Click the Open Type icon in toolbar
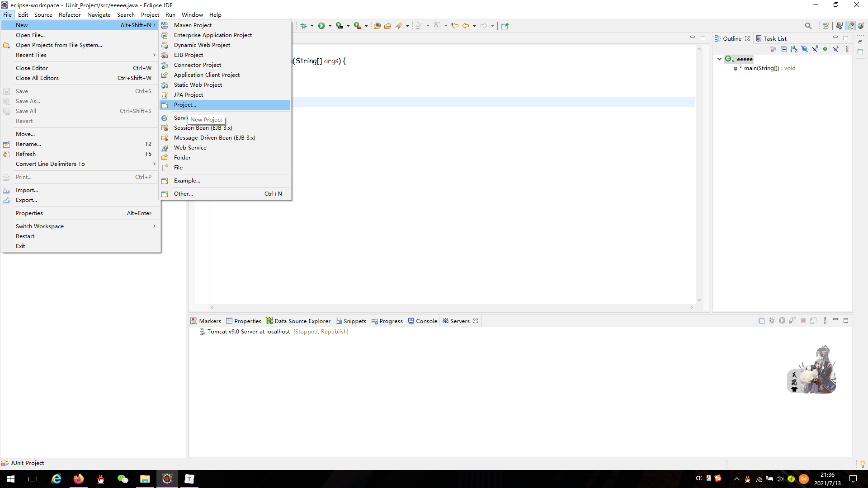868x488 pixels. (x=377, y=26)
